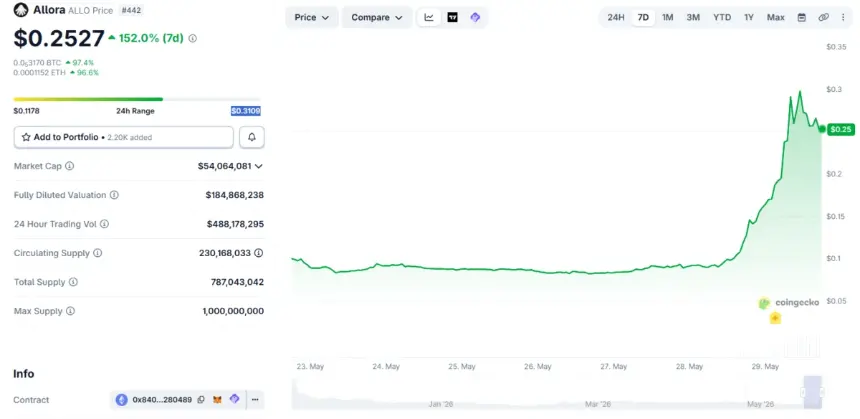Screen dimensions: 860x419
Task: Click the $184,868,238 valuation value
Action: click(235, 195)
